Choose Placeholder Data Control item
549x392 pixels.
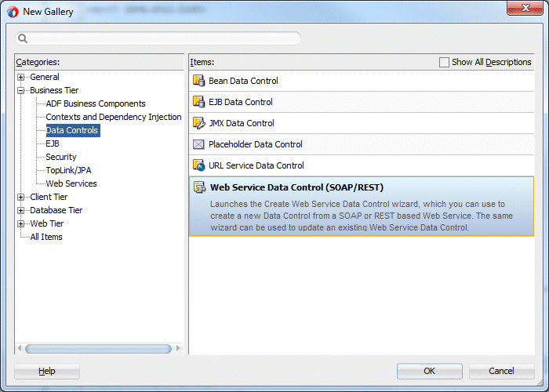click(362, 144)
